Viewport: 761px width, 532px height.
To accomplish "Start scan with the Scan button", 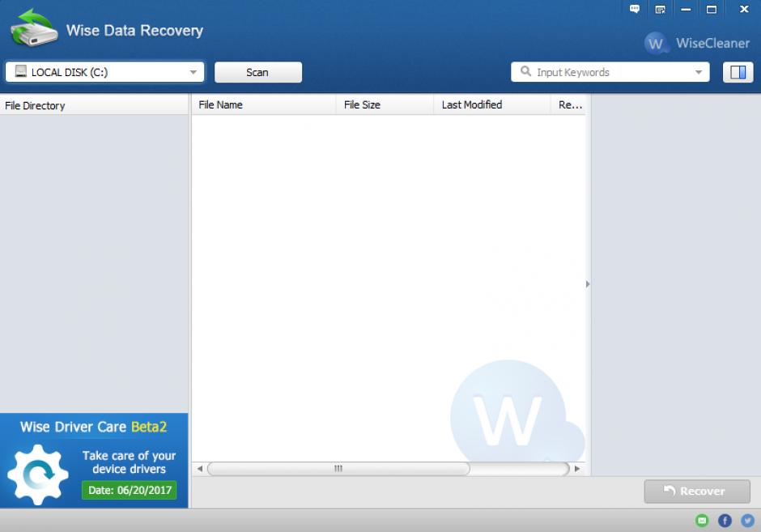I will click(x=257, y=72).
